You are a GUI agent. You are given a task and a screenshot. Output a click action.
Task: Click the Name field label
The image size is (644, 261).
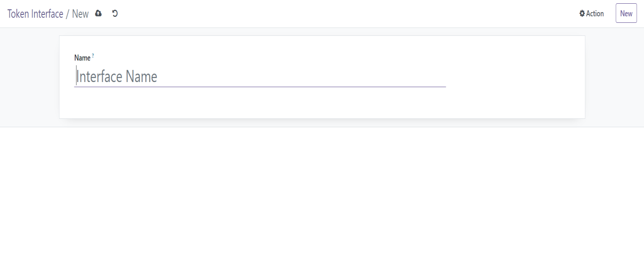82,58
